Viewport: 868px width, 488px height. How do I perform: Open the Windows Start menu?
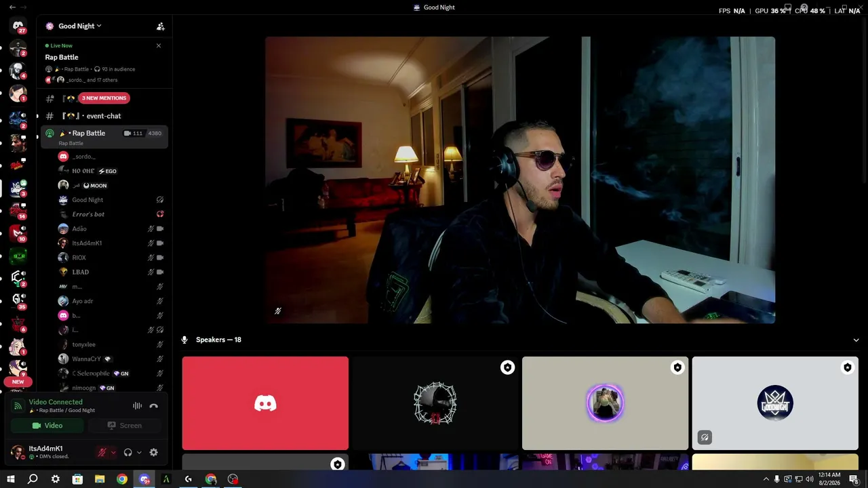click(x=10, y=479)
